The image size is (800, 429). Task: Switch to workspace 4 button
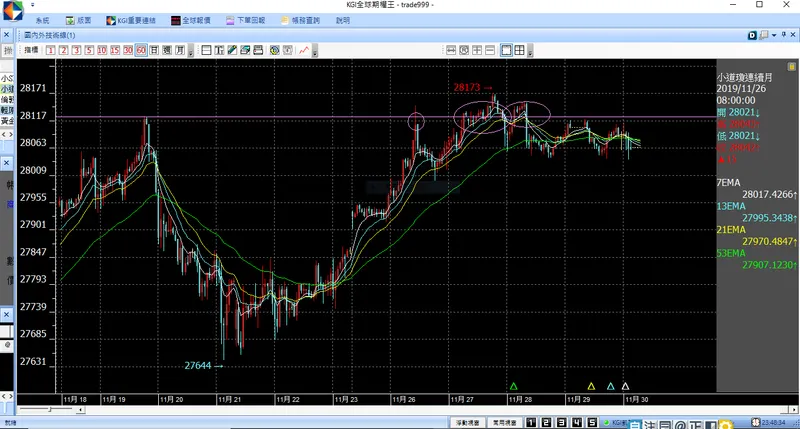coord(577,422)
